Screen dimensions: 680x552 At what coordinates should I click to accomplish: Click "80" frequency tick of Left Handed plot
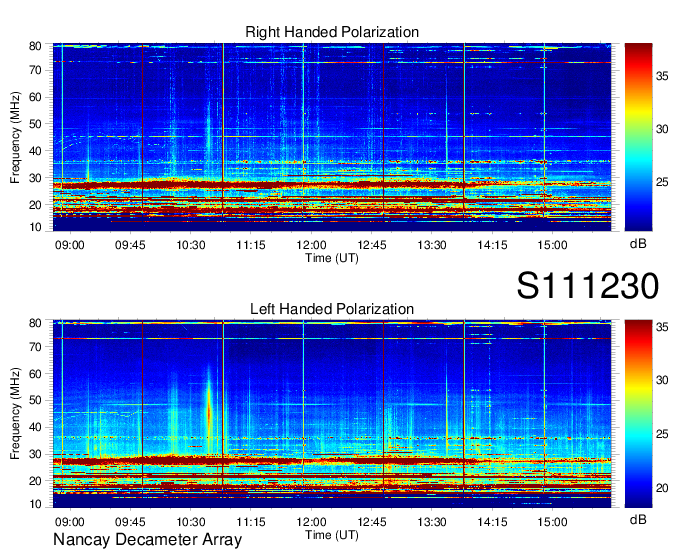pos(35,323)
